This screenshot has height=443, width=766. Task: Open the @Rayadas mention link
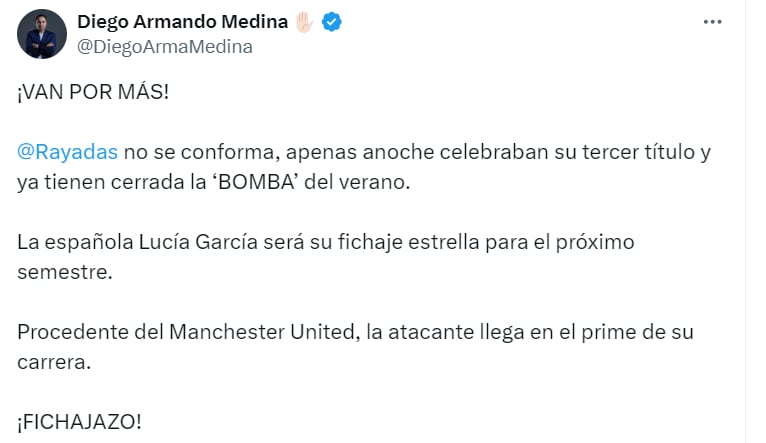click(x=68, y=152)
